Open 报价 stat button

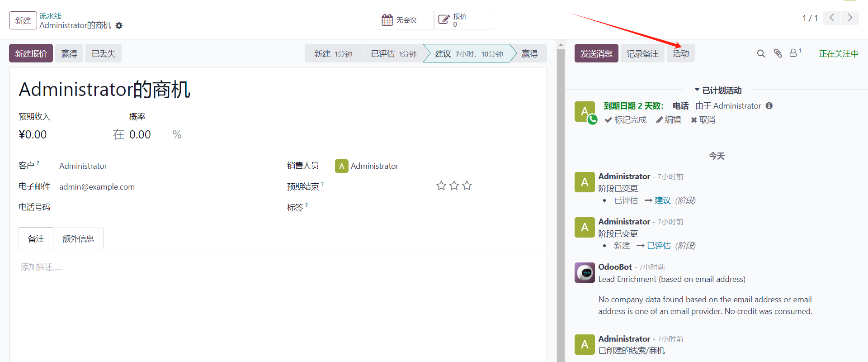pos(463,20)
